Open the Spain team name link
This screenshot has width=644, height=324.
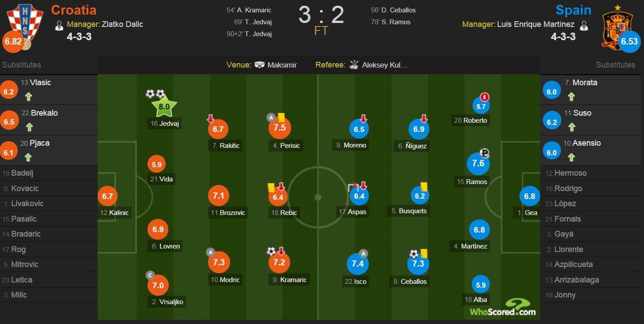[573, 10]
